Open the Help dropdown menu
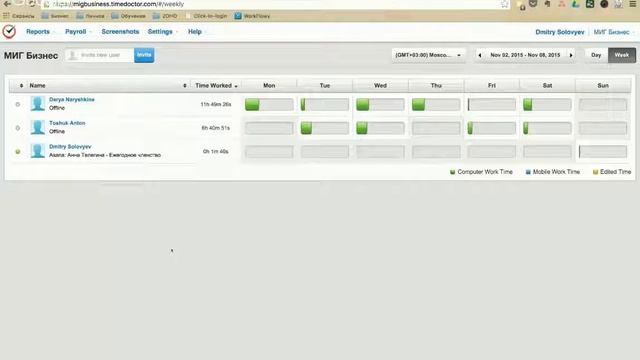Screen dimensions: 640x360 coord(197,31)
